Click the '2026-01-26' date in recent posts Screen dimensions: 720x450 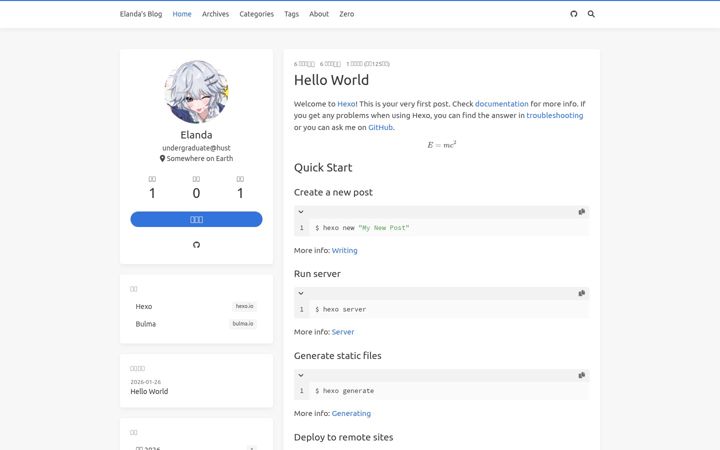[x=146, y=382]
